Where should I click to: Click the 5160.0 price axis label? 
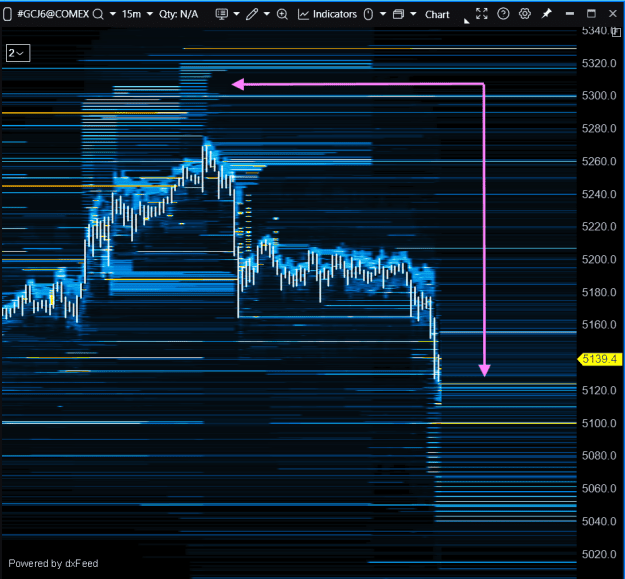click(599, 325)
